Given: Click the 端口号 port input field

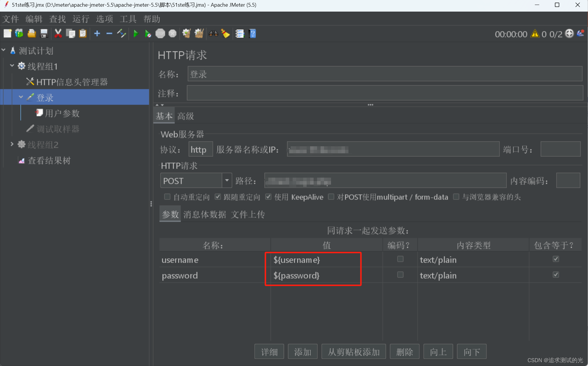Looking at the screenshot, I should (560, 149).
